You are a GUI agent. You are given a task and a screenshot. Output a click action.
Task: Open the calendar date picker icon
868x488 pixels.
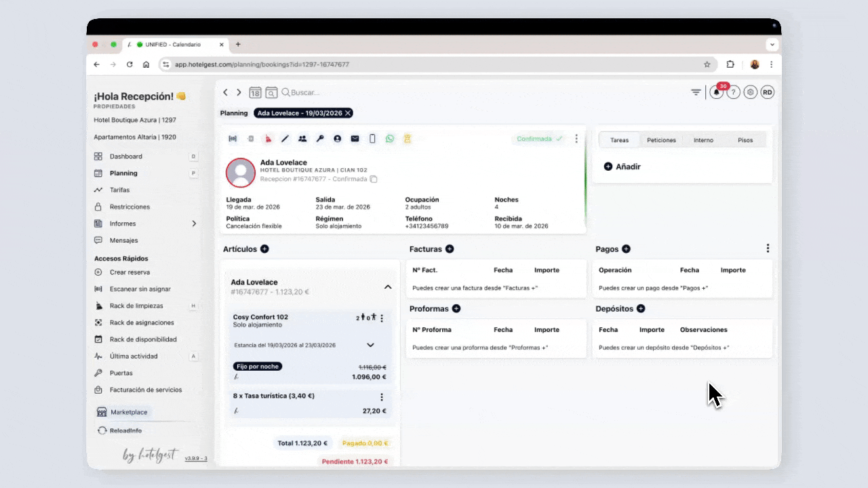(255, 92)
